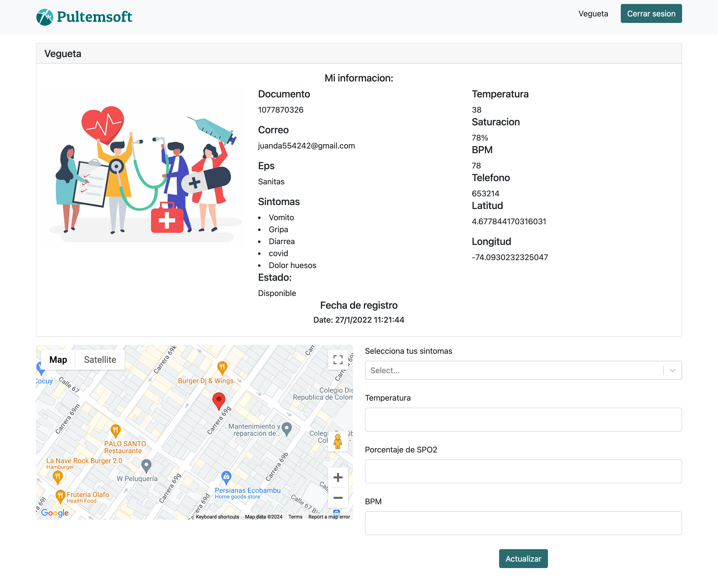Click the healthcare illustration image

coord(145,169)
